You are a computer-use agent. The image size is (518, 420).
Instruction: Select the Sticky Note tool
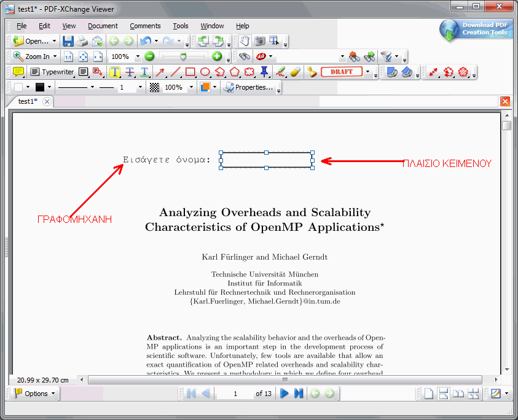(18, 72)
